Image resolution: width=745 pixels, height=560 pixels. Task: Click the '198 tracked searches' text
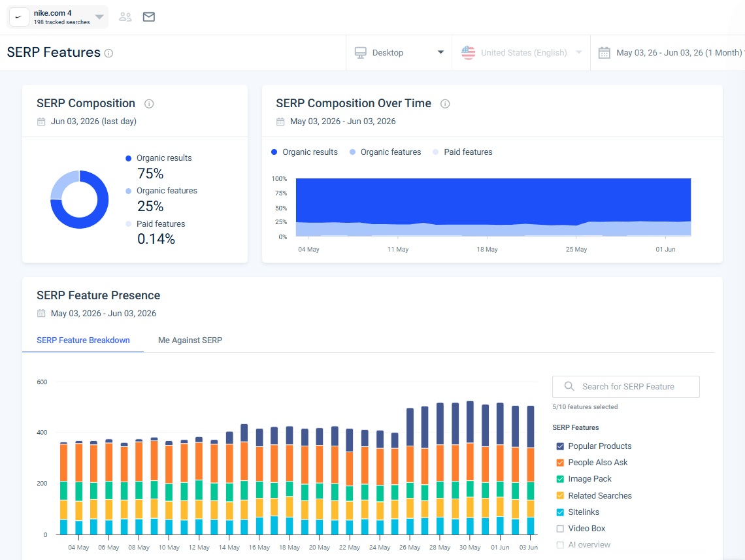click(x=62, y=22)
